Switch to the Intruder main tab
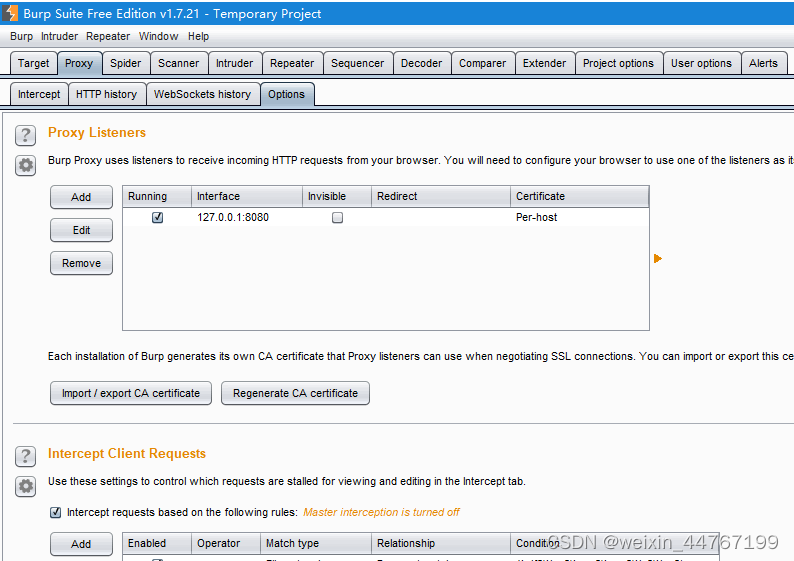 pyautogui.click(x=234, y=63)
